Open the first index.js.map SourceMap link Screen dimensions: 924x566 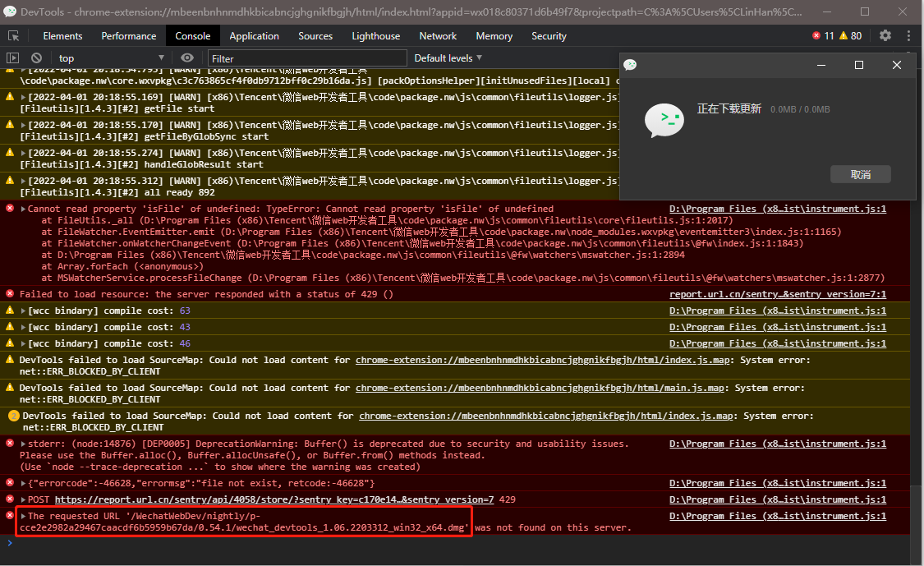click(x=543, y=361)
